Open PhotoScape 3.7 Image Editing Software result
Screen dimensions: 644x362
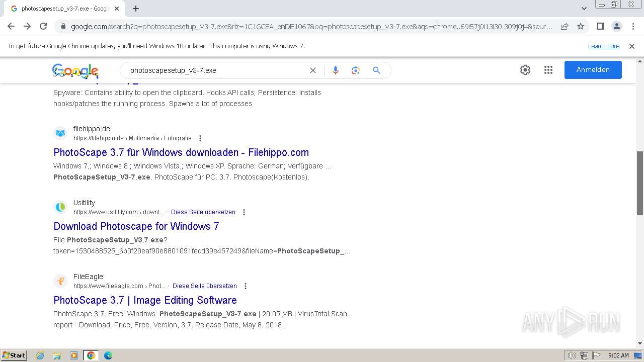[145, 300]
